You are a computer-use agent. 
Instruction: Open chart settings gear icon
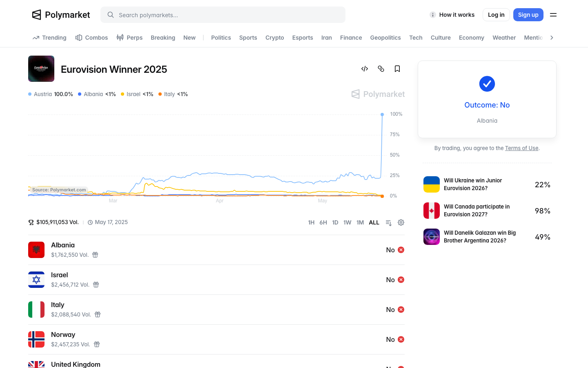click(x=401, y=222)
